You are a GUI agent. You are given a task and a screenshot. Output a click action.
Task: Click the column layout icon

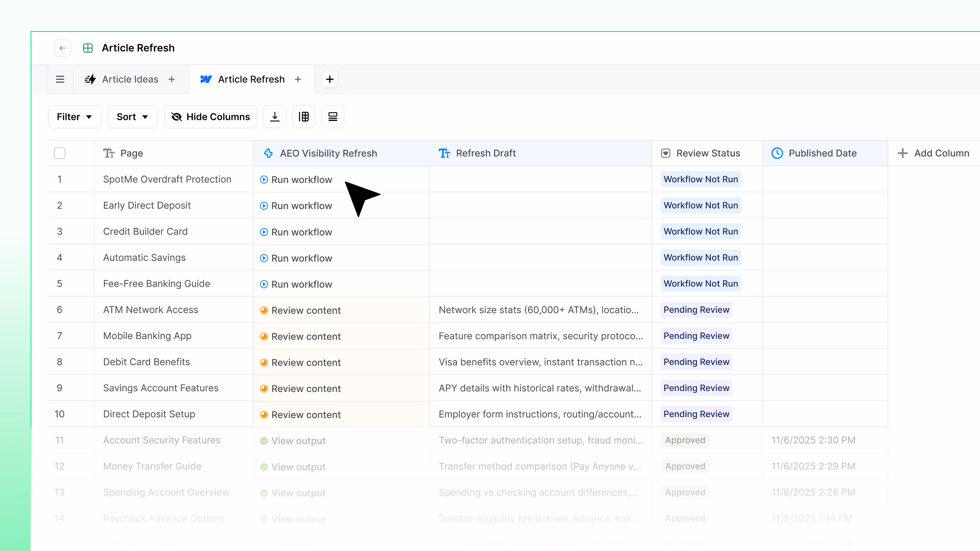[304, 117]
